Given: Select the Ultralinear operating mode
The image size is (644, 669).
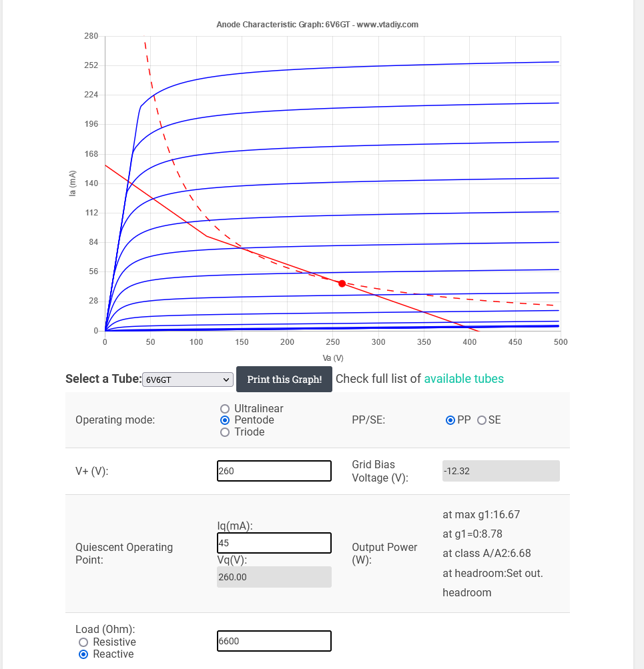Looking at the screenshot, I should (225, 409).
